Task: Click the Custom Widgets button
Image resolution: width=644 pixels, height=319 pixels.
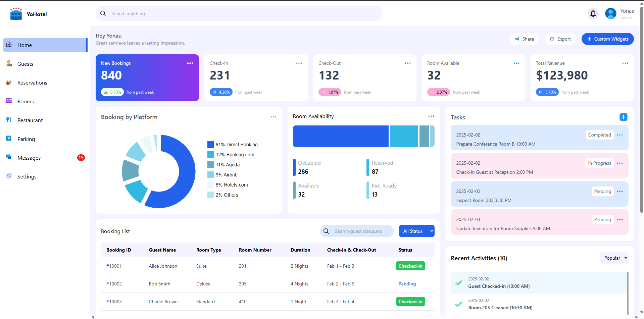Action: [607, 39]
